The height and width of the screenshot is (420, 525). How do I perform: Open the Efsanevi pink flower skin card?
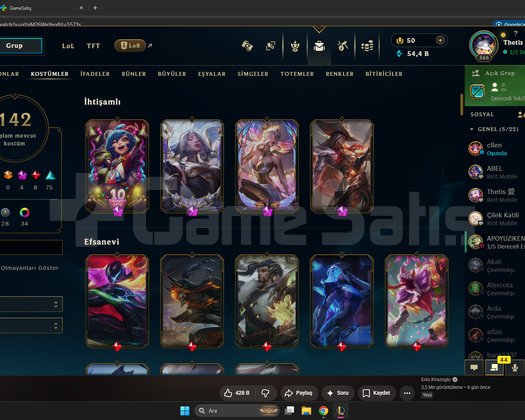click(x=417, y=301)
